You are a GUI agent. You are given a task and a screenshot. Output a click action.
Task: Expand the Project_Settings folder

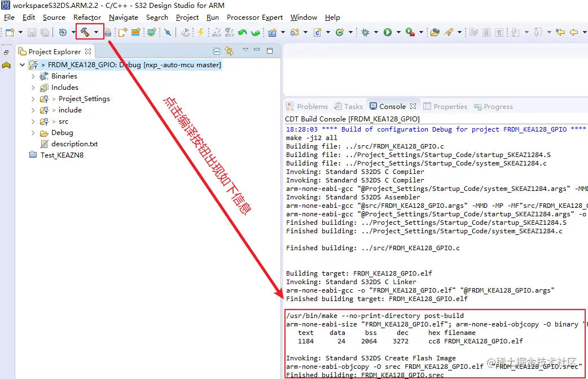point(33,99)
